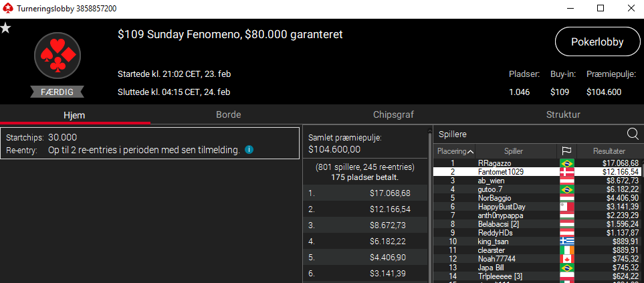
Task: Open the Pokerlobby button
Action: (597, 41)
